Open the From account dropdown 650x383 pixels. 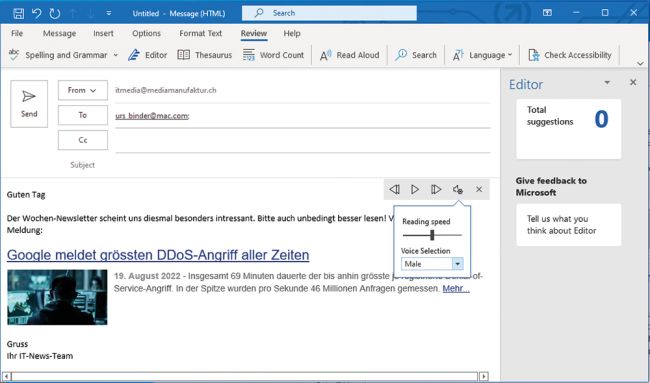click(x=82, y=90)
